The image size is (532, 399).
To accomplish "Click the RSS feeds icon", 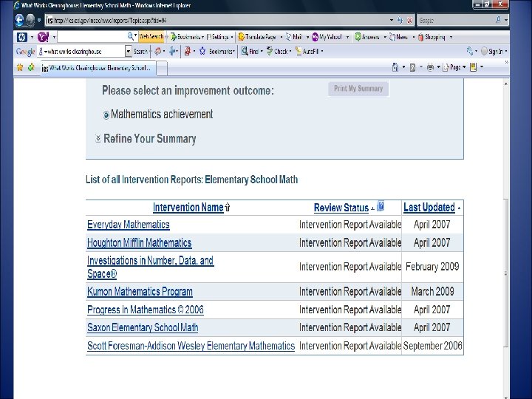I will pyautogui.click(x=412, y=67).
